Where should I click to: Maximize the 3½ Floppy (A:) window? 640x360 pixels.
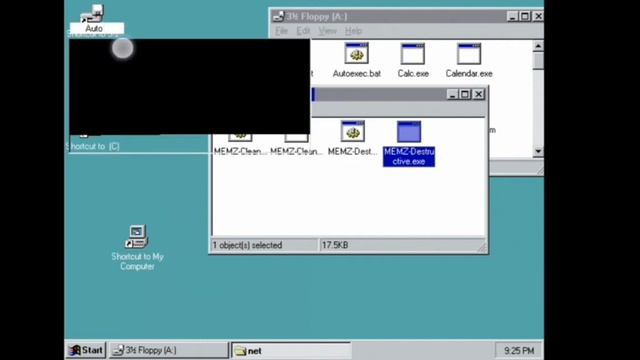pyautogui.click(x=525, y=16)
